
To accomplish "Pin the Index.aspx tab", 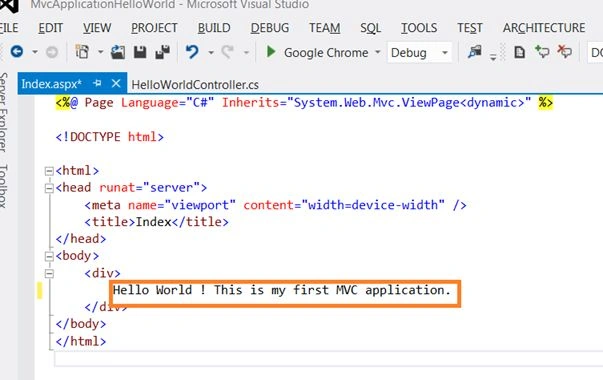I will (x=97, y=83).
